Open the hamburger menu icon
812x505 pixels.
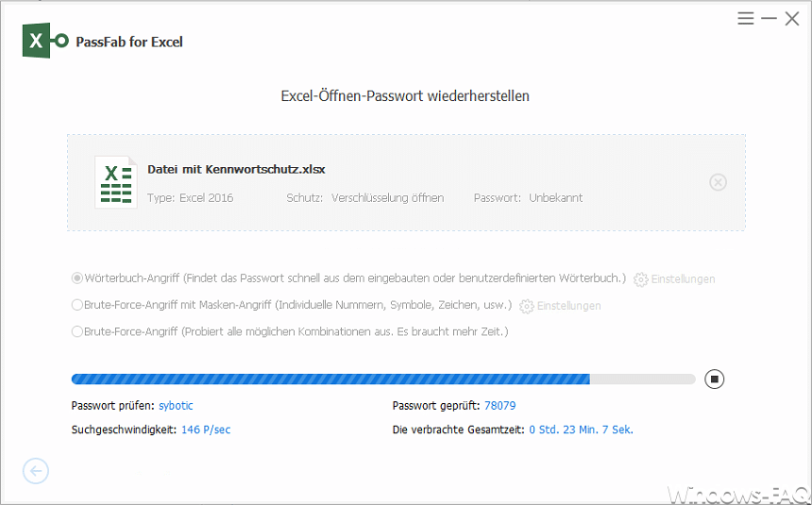pyautogui.click(x=745, y=19)
